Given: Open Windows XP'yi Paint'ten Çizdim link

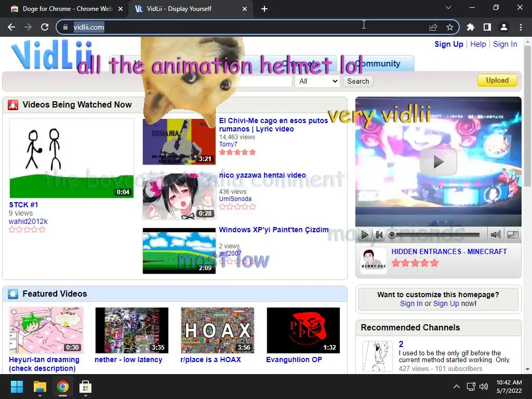Looking at the screenshot, I should [274, 230].
